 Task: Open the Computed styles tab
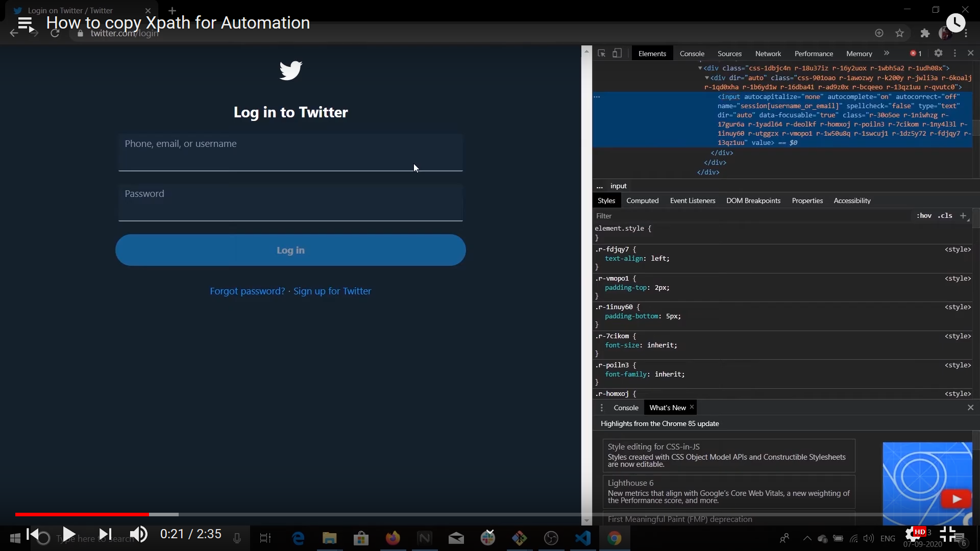(642, 201)
